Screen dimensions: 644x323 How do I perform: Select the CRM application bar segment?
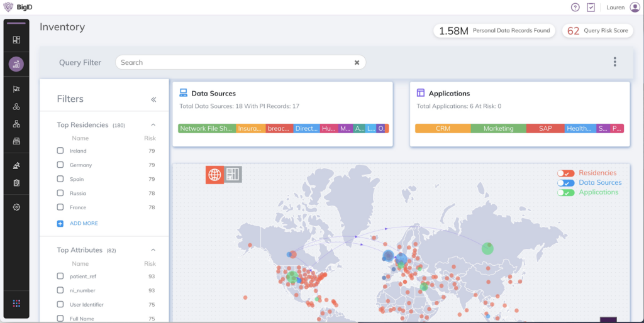pyautogui.click(x=443, y=128)
